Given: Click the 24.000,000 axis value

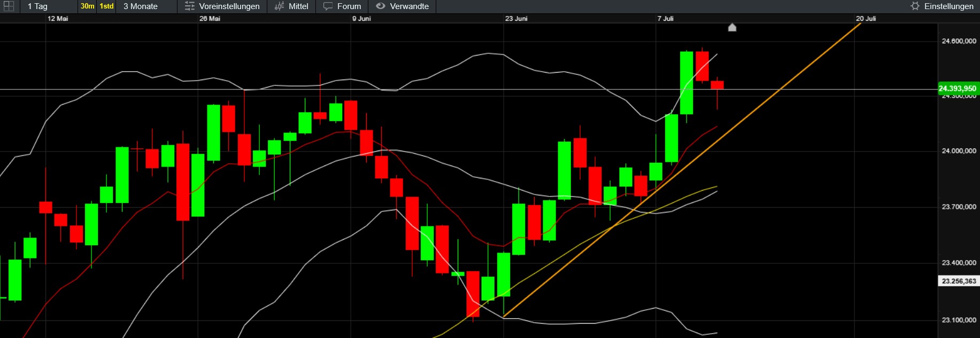Looking at the screenshot, I should [959, 151].
